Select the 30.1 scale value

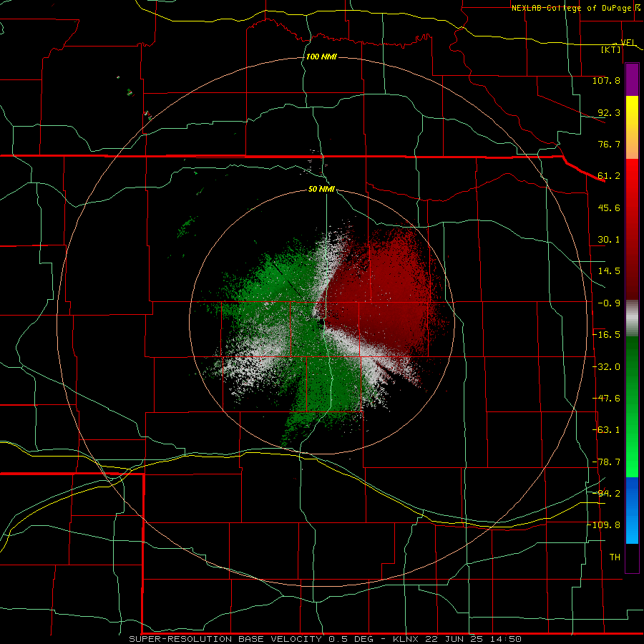point(609,240)
